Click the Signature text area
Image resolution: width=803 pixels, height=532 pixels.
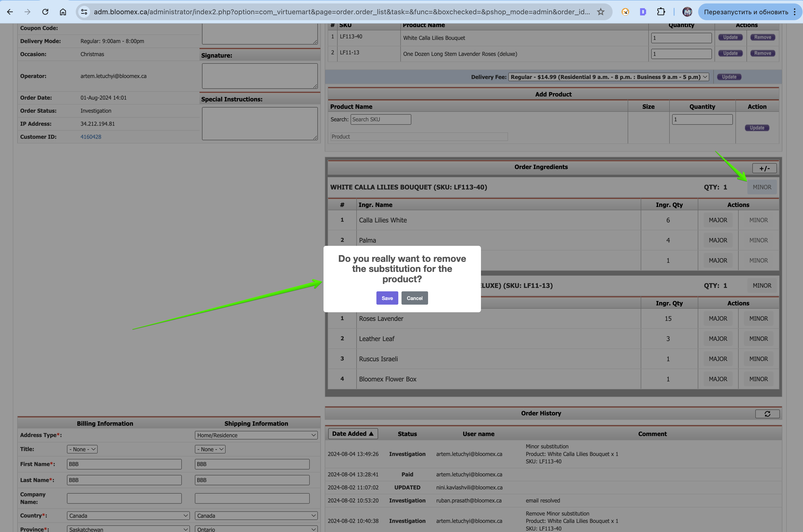tap(260, 76)
